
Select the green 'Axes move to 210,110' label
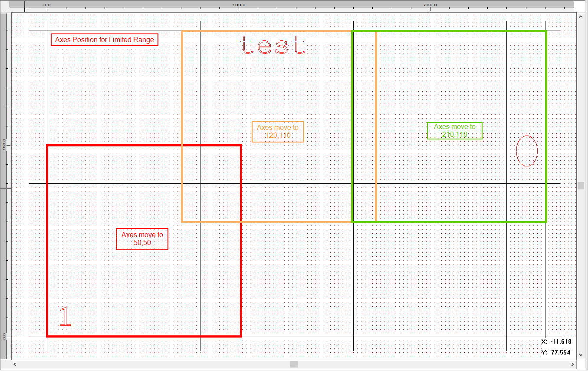pos(455,131)
